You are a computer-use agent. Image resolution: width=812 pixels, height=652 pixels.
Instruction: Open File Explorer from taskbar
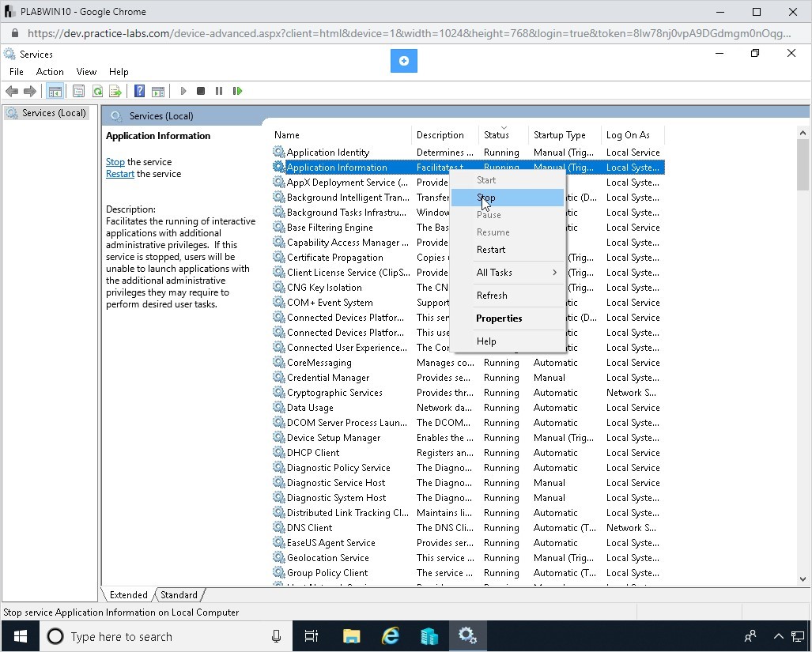click(351, 636)
